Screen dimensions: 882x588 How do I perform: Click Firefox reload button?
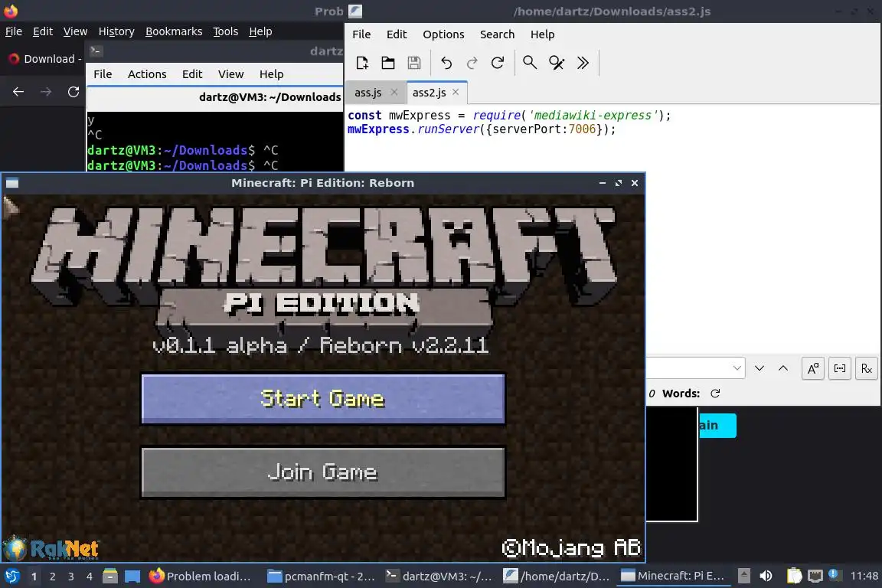pyautogui.click(x=73, y=92)
